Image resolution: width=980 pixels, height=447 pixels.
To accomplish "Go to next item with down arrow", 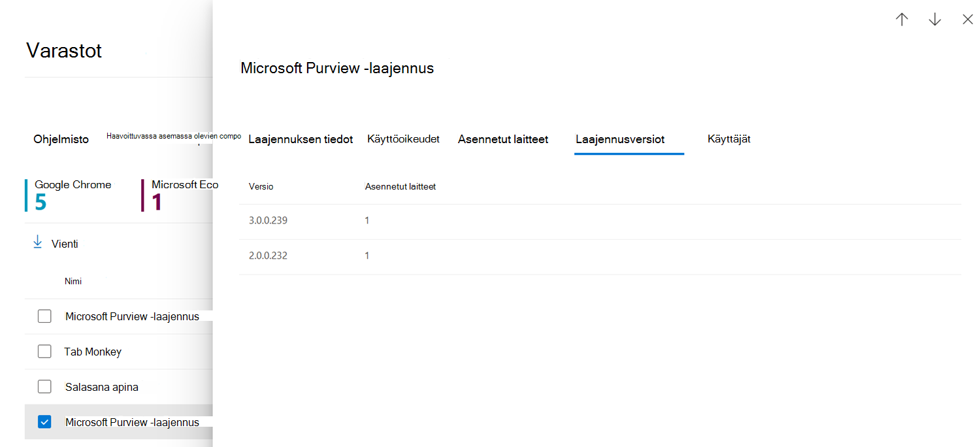I will click(x=935, y=20).
